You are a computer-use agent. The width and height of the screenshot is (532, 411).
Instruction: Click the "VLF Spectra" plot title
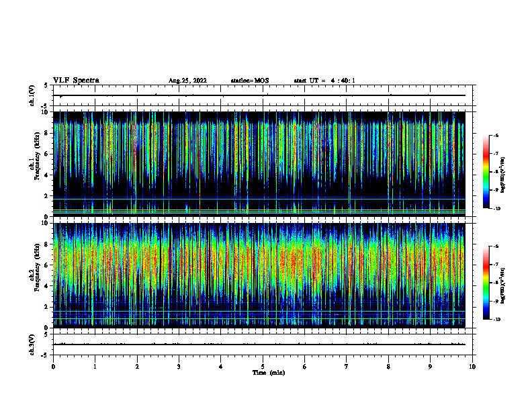[x=76, y=81]
